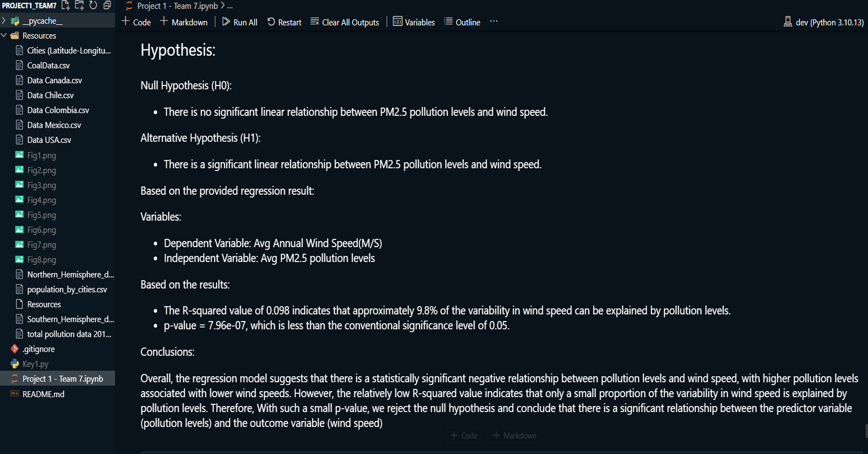The image size is (868, 454).
Task: Click the Project 1 - Team 7.ipynb breadcrumb
Action: tap(177, 6)
